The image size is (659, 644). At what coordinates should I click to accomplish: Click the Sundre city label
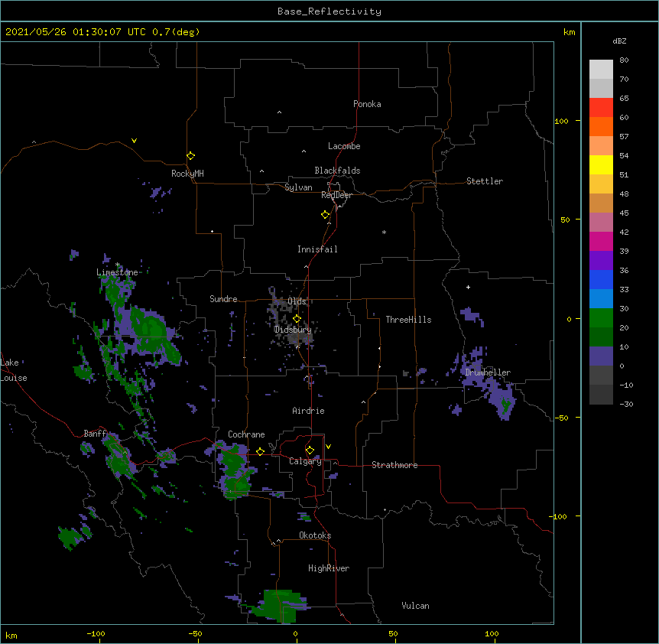coord(223,299)
